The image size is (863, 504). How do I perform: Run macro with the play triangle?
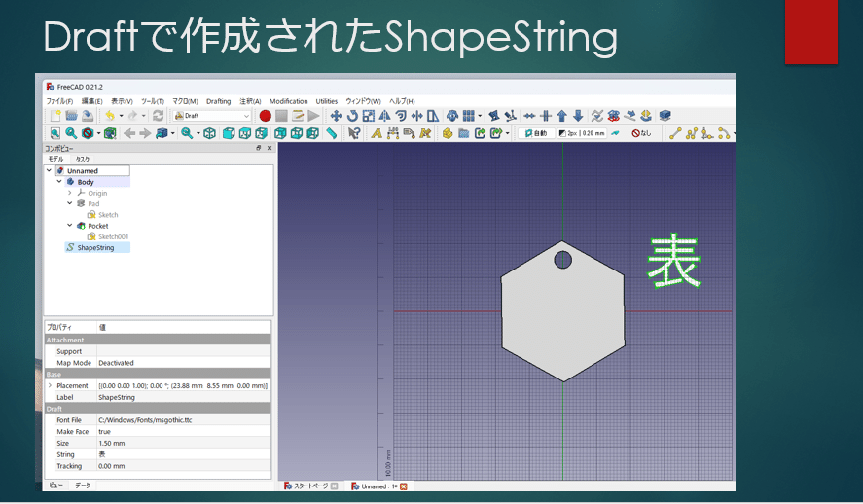click(x=313, y=116)
